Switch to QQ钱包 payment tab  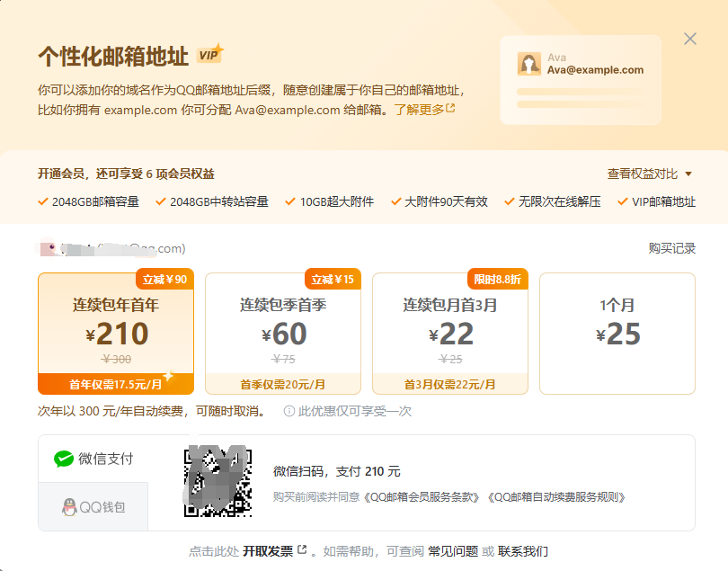[x=93, y=507]
